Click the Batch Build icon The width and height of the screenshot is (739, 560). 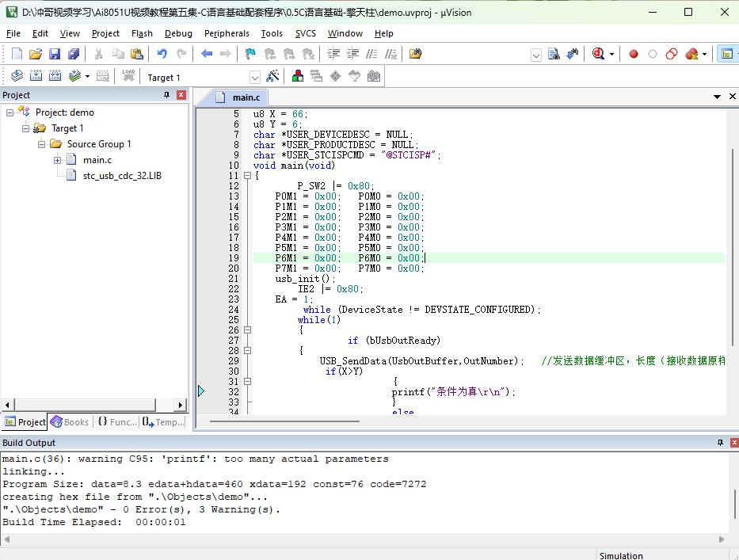(74, 76)
